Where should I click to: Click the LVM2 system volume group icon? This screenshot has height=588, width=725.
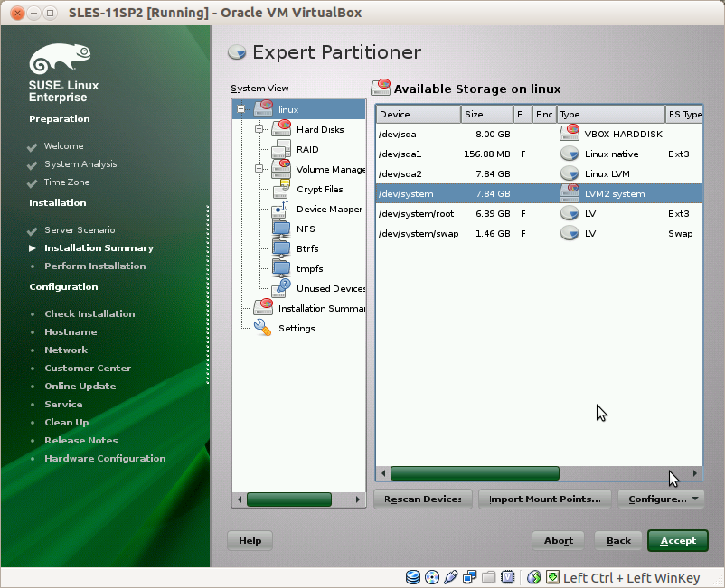[x=570, y=193]
